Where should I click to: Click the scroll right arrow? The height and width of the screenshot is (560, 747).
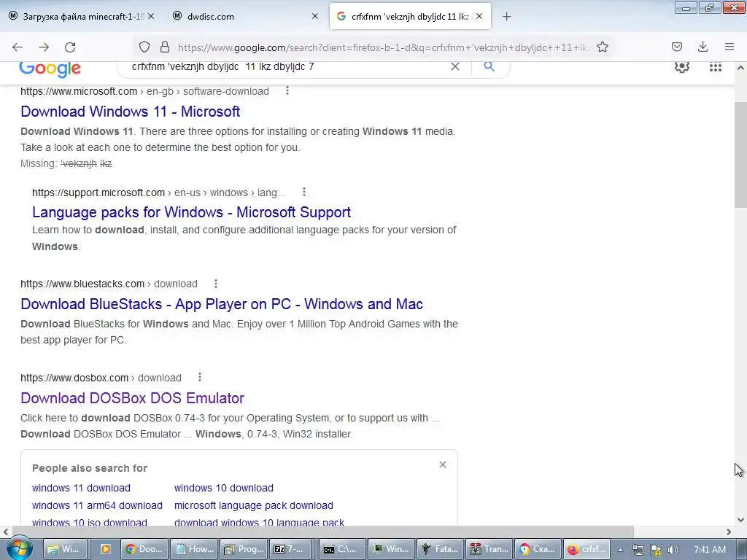pos(729,532)
